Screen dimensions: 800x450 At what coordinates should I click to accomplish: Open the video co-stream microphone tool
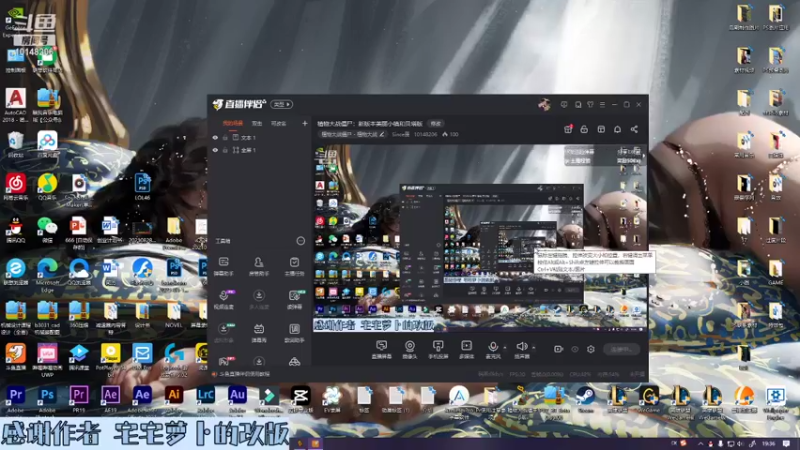pyautogui.click(x=224, y=299)
